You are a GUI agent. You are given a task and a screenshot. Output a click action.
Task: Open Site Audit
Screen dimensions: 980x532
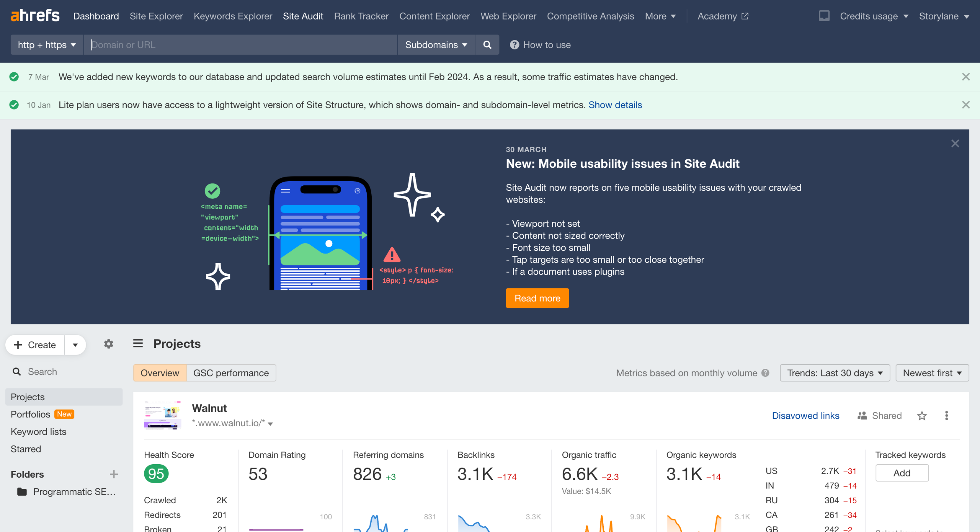(303, 16)
